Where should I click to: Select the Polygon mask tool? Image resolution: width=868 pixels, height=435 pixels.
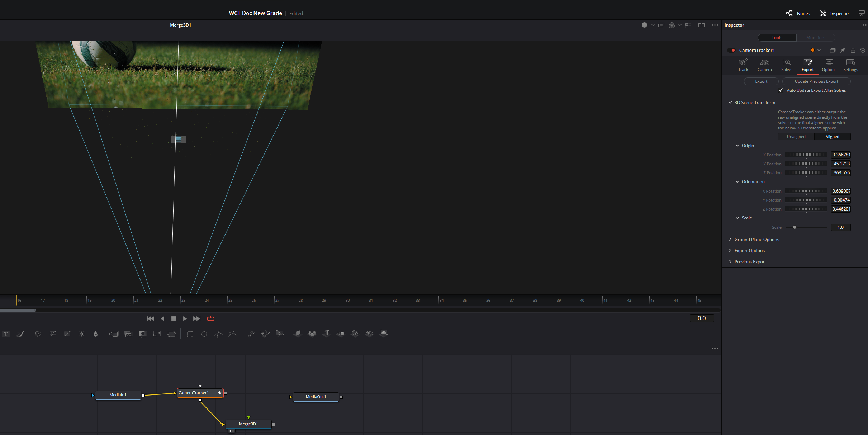[219, 334]
